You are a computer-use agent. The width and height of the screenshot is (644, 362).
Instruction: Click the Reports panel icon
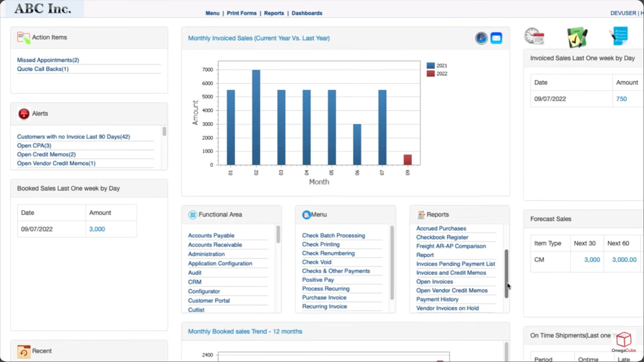421,215
